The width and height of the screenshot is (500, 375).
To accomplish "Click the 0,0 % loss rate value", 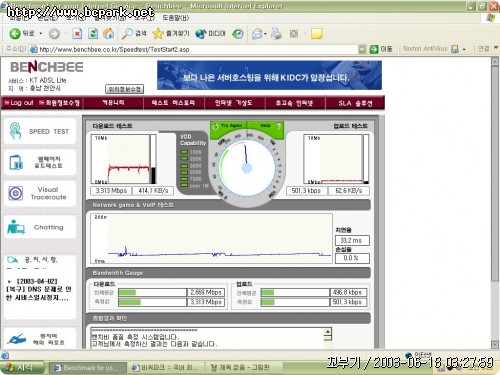I will (352, 258).
